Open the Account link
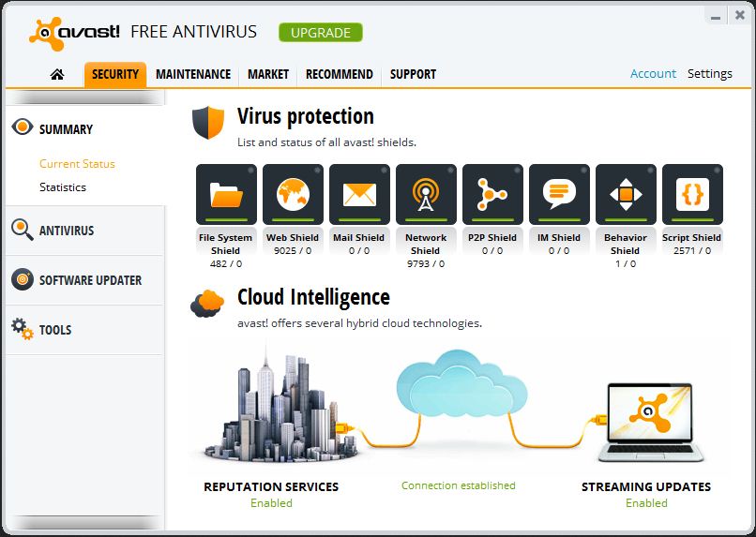The height and width of the screenshot is (537, 756). coord(653,74)
